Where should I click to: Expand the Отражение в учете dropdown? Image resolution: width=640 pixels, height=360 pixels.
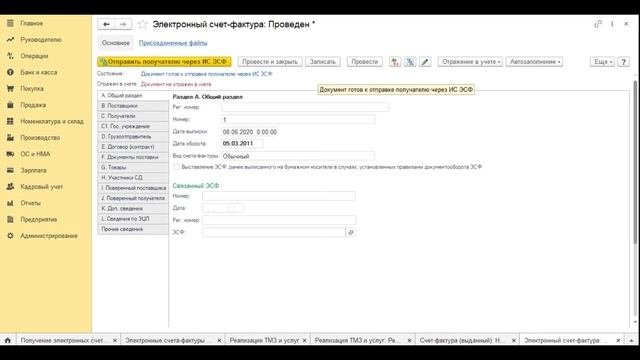pyautogui.click(x=470, y=62)
